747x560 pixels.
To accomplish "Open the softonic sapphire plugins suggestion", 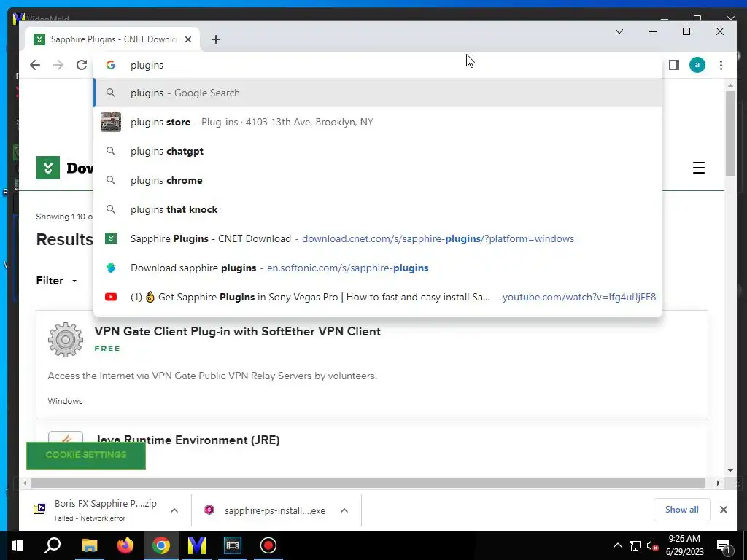I will pyautogui.click(x=378, y=268).
